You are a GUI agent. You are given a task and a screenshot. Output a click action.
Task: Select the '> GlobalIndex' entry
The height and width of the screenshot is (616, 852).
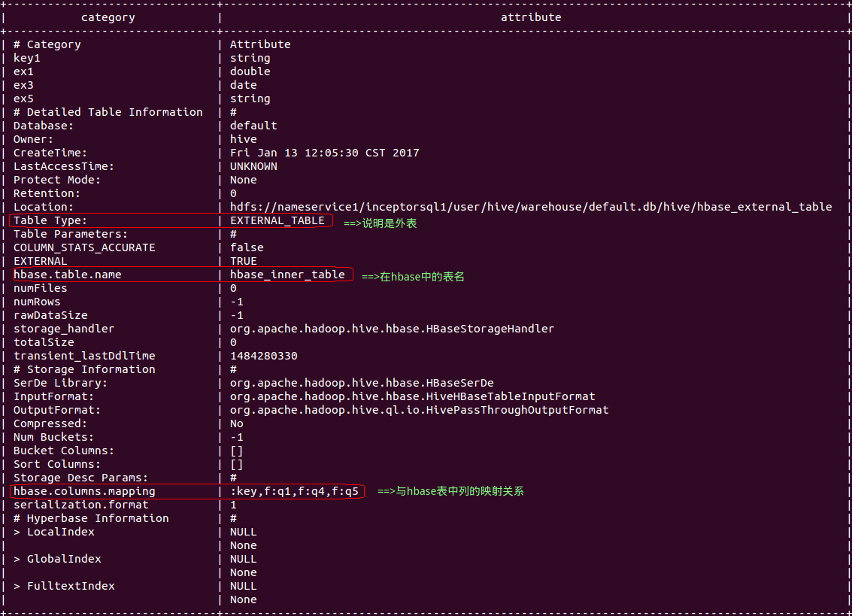click(x=57, y=559)
